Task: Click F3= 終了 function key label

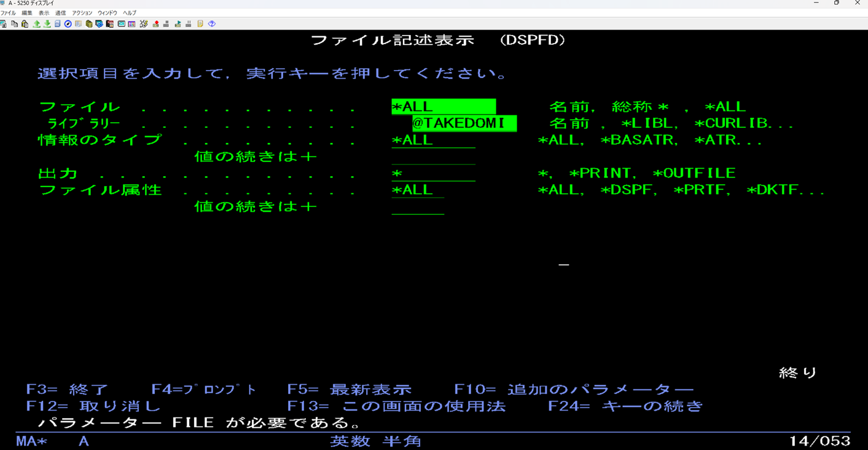Action: [x=68, y=390]
